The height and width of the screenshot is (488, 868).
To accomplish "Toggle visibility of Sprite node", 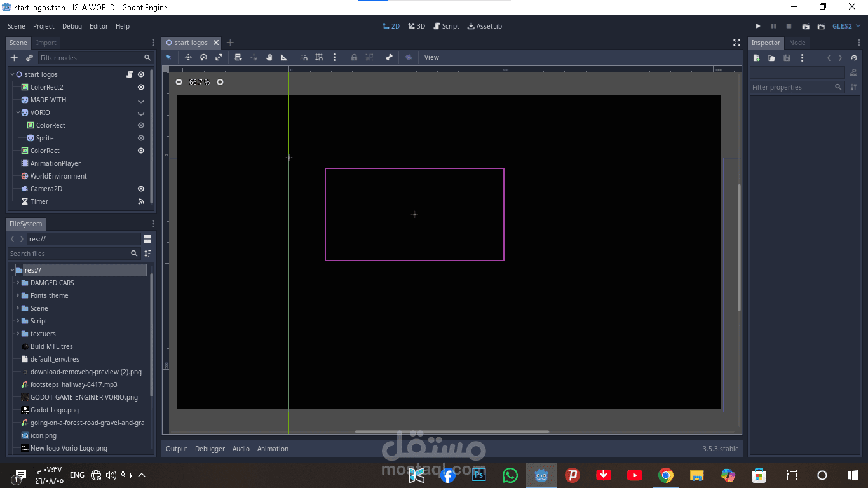I will pos(141,138).
